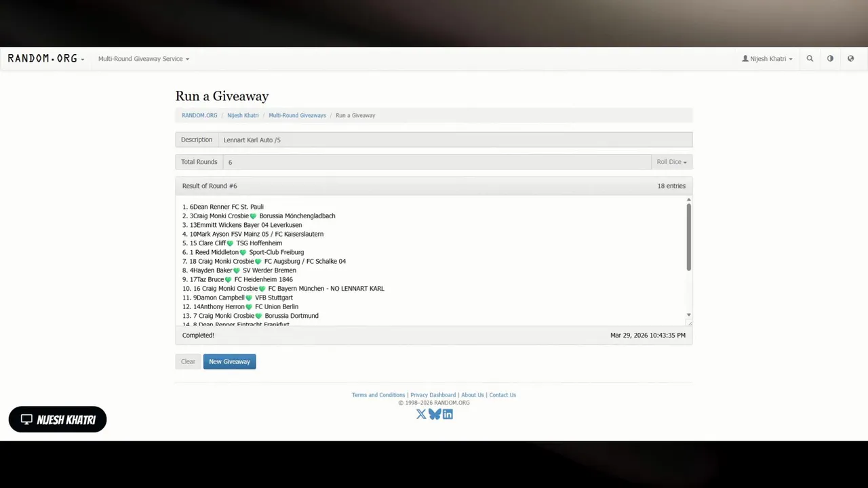The image size is (868, 488).
Task: Open Multi-Round Giveaway Service menu
Action: pos(143,59)
